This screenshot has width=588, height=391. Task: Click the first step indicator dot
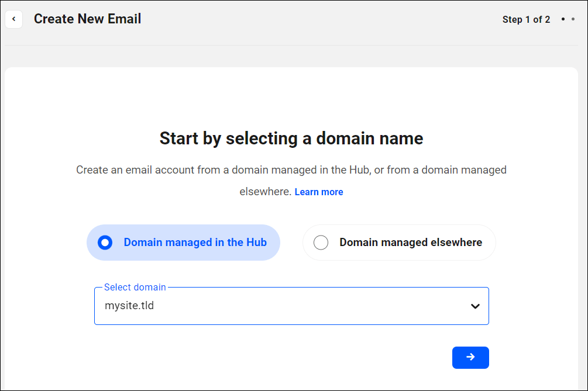tap(563, 19)
